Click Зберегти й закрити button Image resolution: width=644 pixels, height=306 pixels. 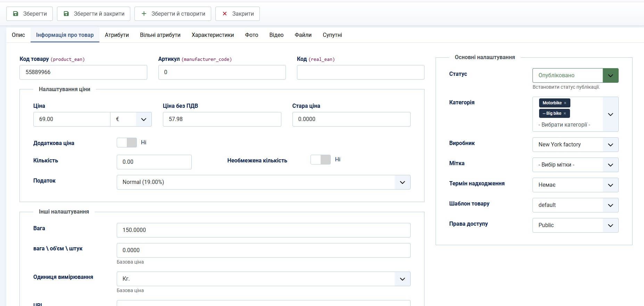[93, 14]
